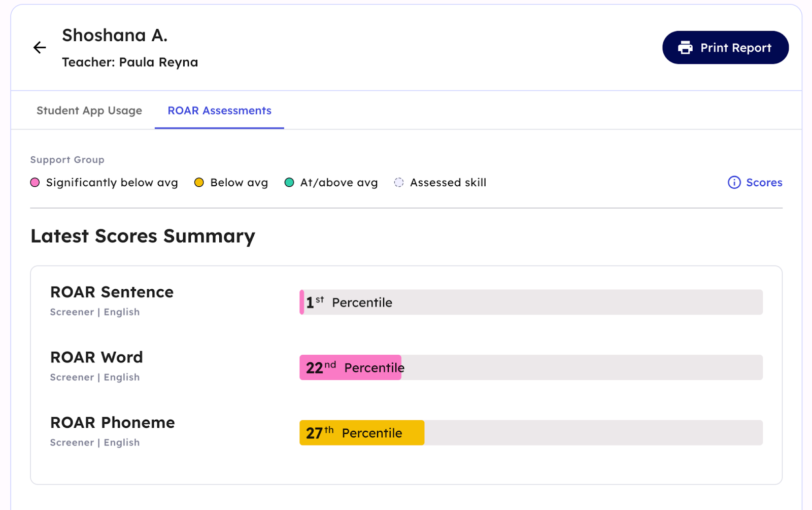Image resolution: width=812 pixels, height=510 pixels.
Task: Select the ROAR Phoneme assessment title
Action: (x=112, y=423)
